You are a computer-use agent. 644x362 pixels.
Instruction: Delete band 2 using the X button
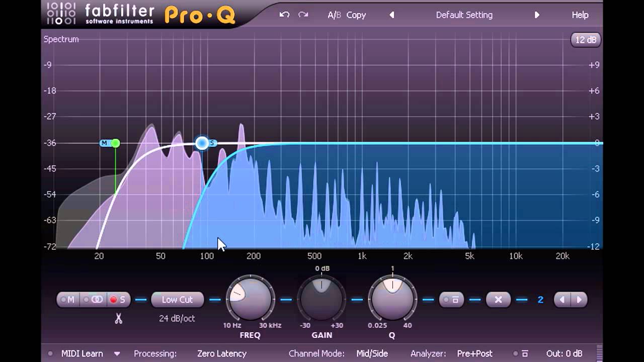[498, 299]
